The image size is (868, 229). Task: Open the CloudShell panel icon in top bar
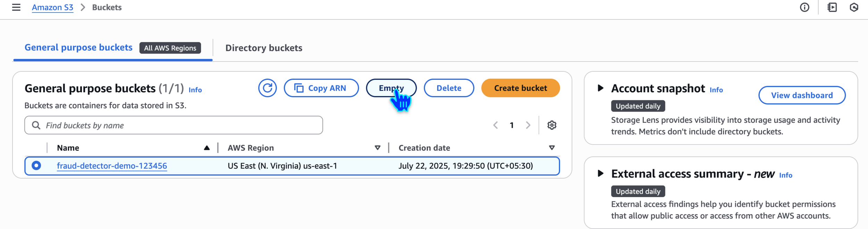(832, 7)
